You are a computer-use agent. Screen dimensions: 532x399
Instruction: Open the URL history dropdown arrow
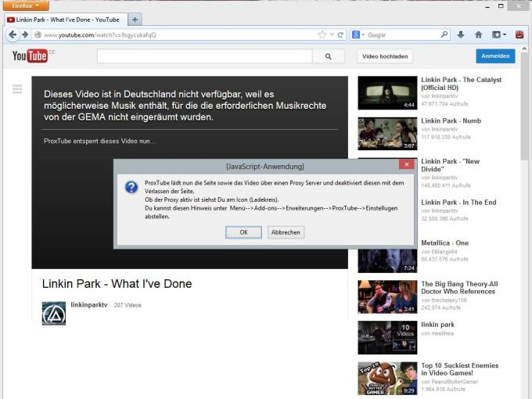332,34
